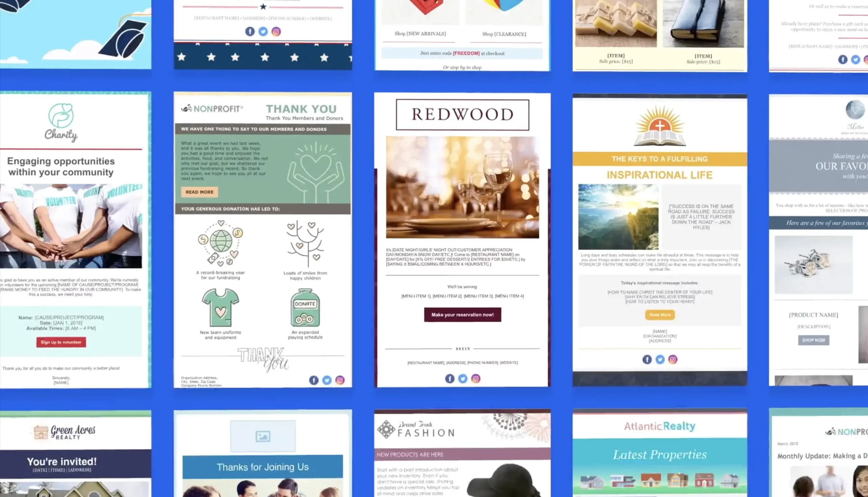
Task: Click the Twitter icon on Redwood restaurant template
Action: pyautogui.click(x=462, y=378)
